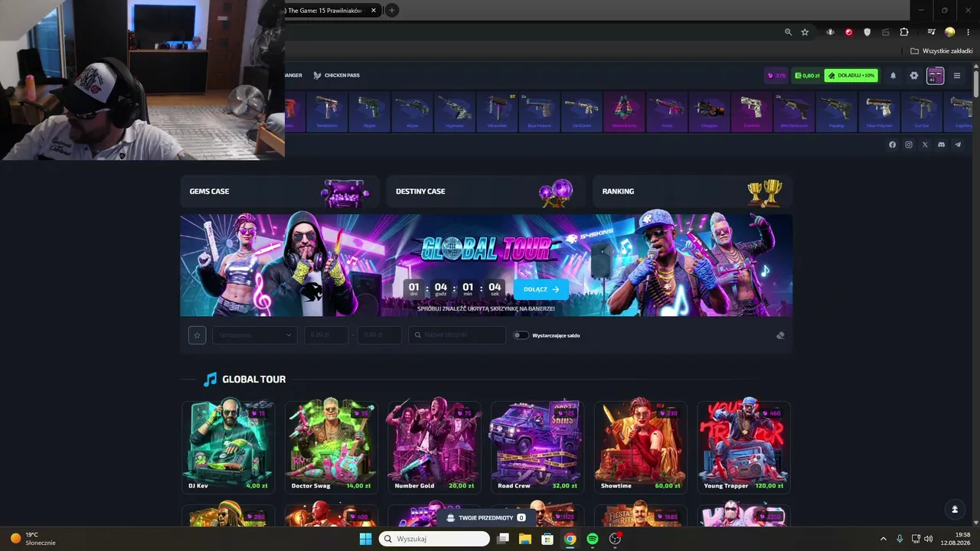Open the Gems Case section
Screen dimensions: 980x551
pyautogui.click(x=279, y=191)
